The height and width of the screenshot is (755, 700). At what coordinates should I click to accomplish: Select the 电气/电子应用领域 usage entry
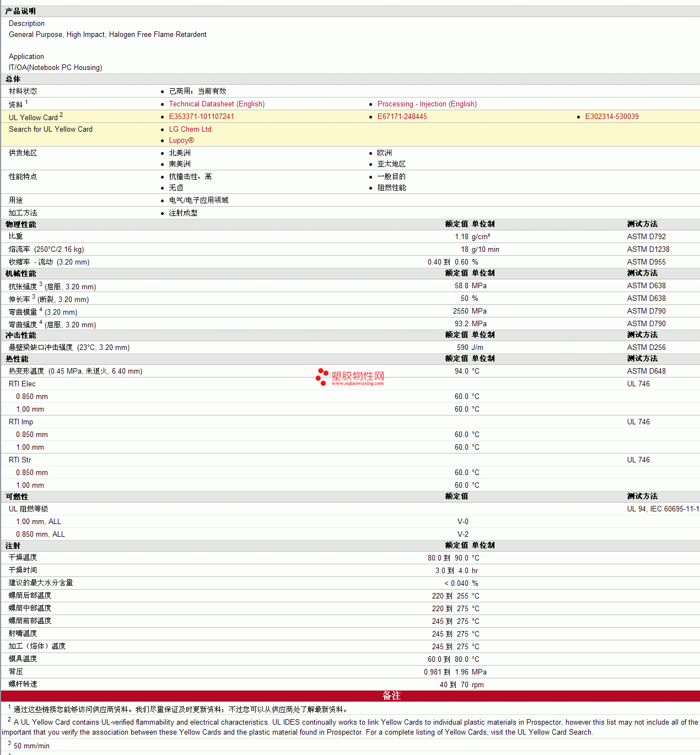(198, 201)
